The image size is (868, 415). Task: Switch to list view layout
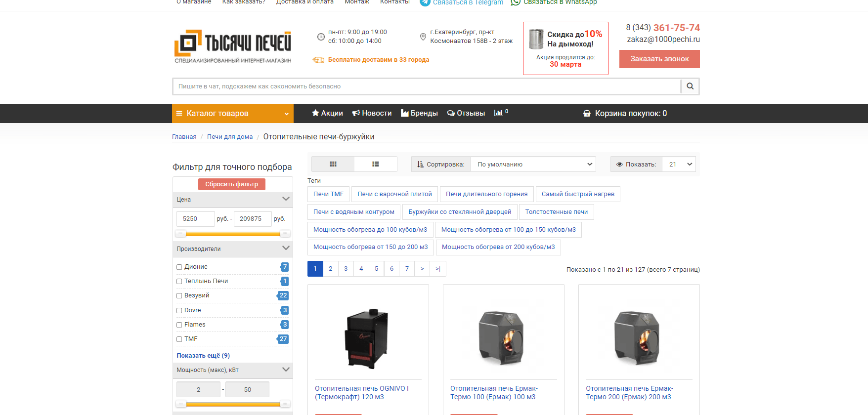[x=376, y=164]
